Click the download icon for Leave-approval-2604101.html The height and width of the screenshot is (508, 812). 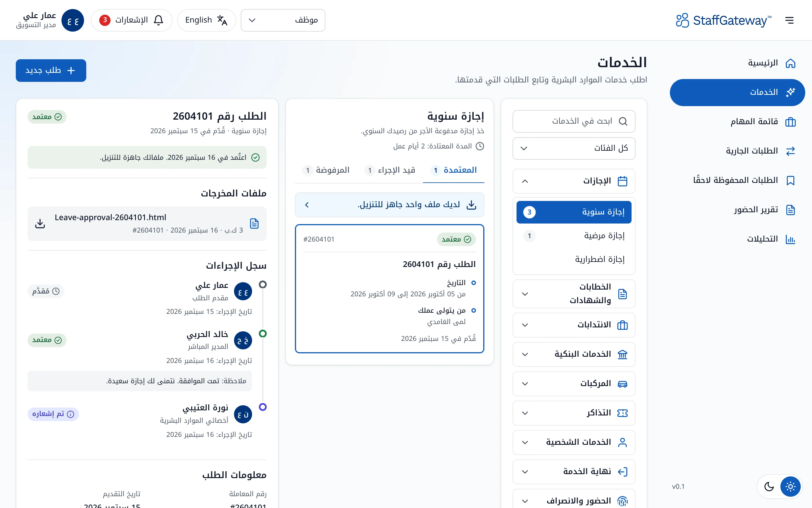point(40,224)
